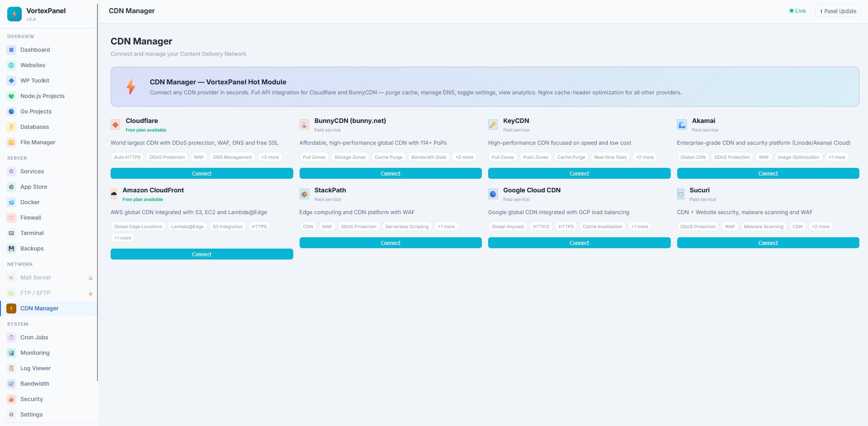Expand BunnyCDN's +2 more features
This screenshot has height=426, width=868.
point(465,157)
